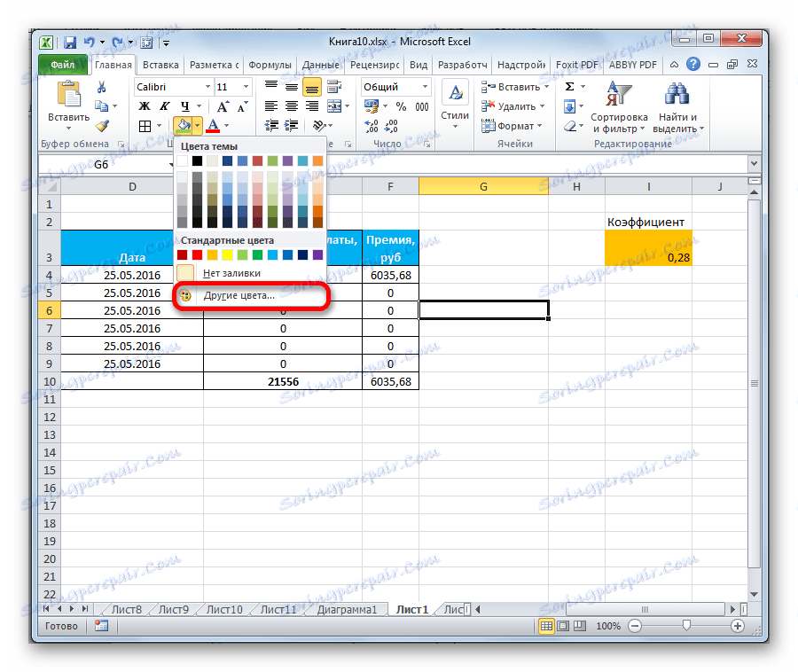Click the Undo arrow icon
Viewport: 798px width, 672px height.
point(90,43)
